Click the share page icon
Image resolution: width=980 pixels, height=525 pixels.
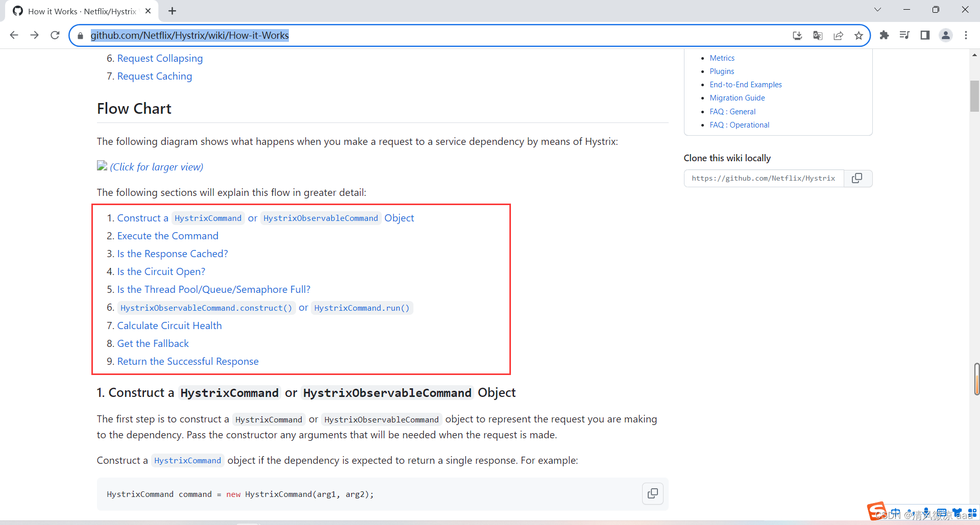(838, 35)
